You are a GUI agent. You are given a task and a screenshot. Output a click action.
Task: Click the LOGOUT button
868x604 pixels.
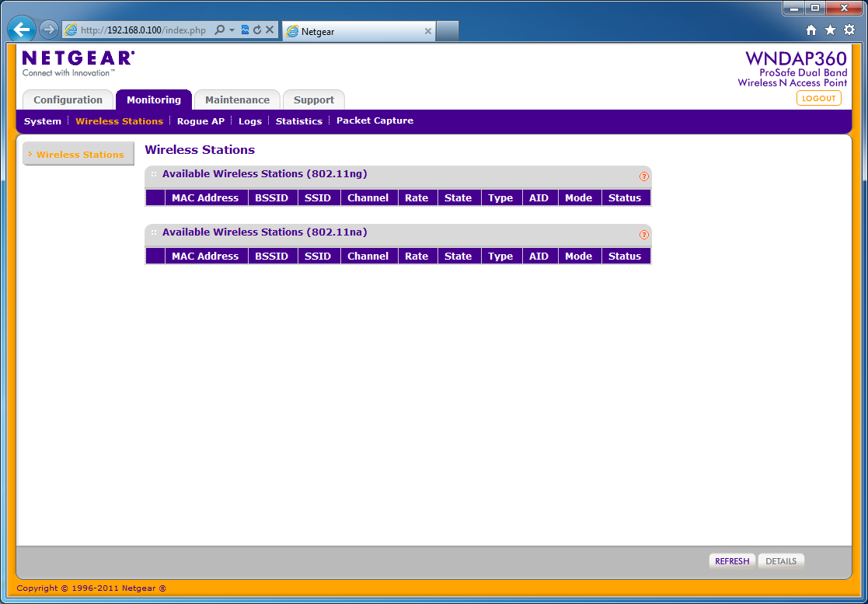819,99
